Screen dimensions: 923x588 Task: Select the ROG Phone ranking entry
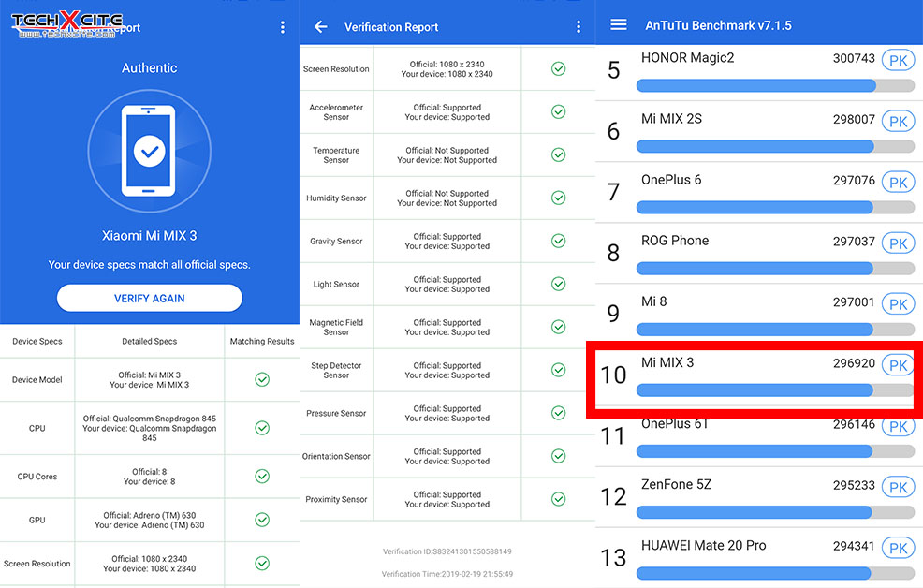(x=759, y=253)
